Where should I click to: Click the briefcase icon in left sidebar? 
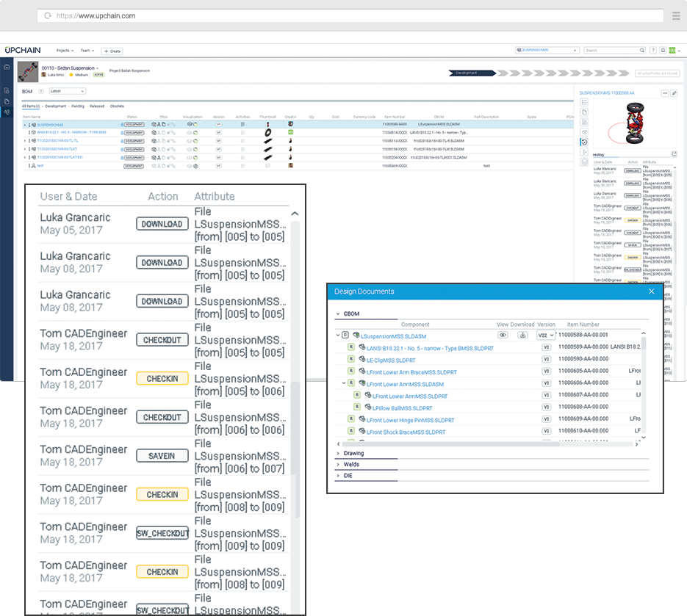point(7,67)
